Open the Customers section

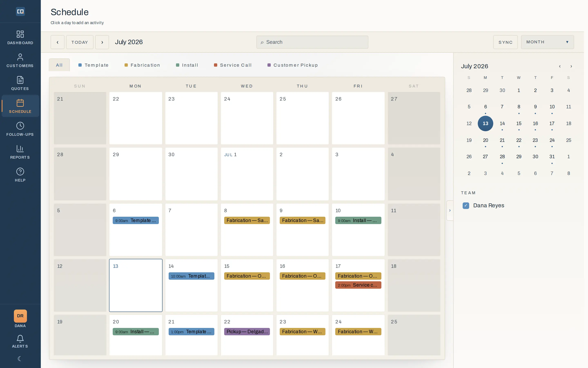point(20,60)
